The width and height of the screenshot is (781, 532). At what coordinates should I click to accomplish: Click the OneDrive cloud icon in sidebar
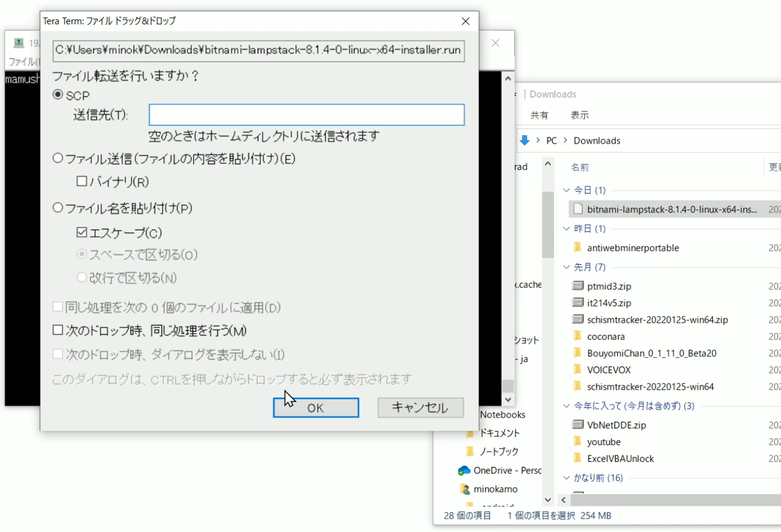coord(464,471)
